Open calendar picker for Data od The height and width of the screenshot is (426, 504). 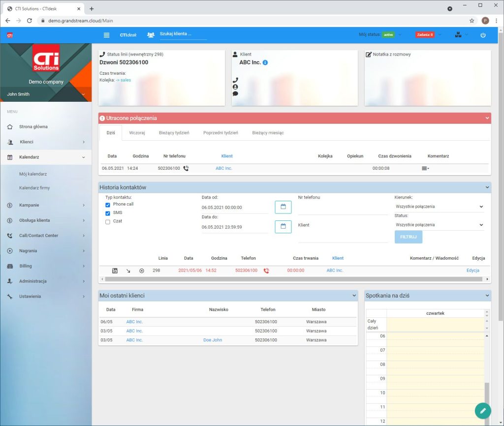[x=283, y=207]
